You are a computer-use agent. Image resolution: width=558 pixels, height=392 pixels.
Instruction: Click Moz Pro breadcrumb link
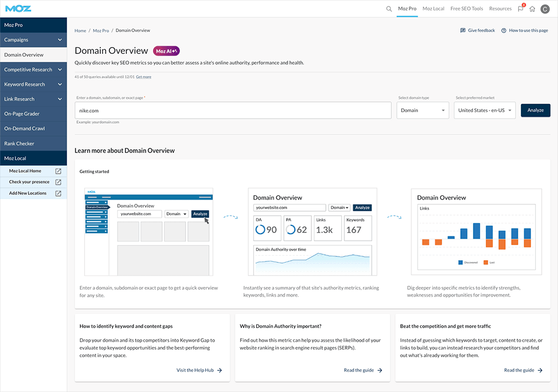point(101,30)
